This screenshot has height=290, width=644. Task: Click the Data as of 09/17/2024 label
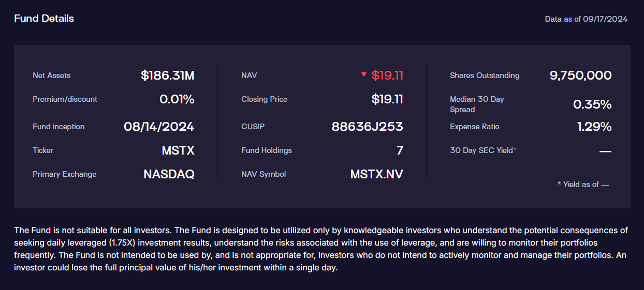pyautogui.click(x=586, y=19)
